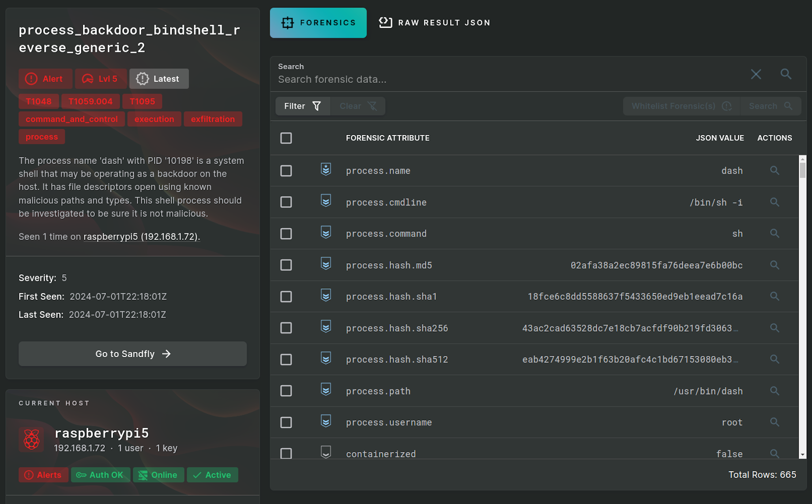Check the process.name row checkbox
This screenshot has height=504, width=812.
click(286, 171)
